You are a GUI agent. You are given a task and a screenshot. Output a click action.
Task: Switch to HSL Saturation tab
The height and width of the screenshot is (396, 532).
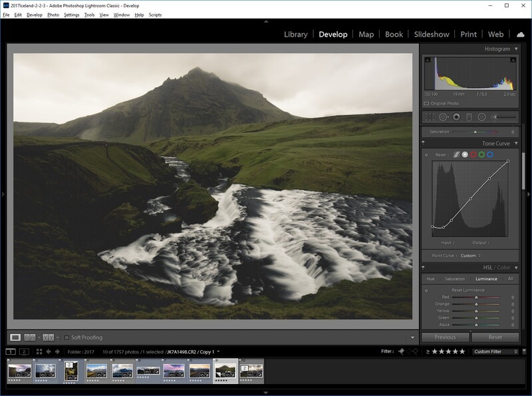click(455, 279)
